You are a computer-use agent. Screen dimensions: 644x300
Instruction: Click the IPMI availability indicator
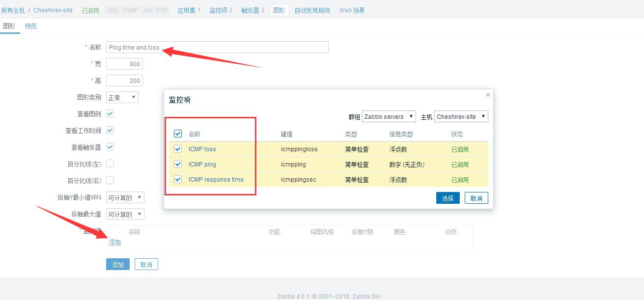click(x=162, y=10)
